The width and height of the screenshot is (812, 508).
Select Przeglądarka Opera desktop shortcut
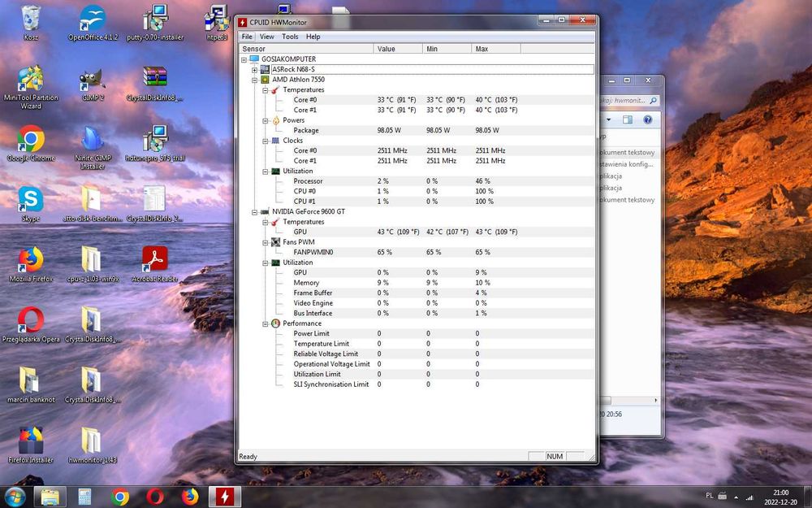pyautogui.click(x=31, y=325)
